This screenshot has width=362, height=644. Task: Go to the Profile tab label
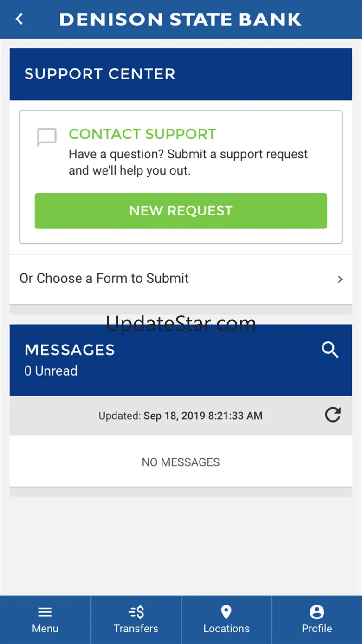pos(317,629)
